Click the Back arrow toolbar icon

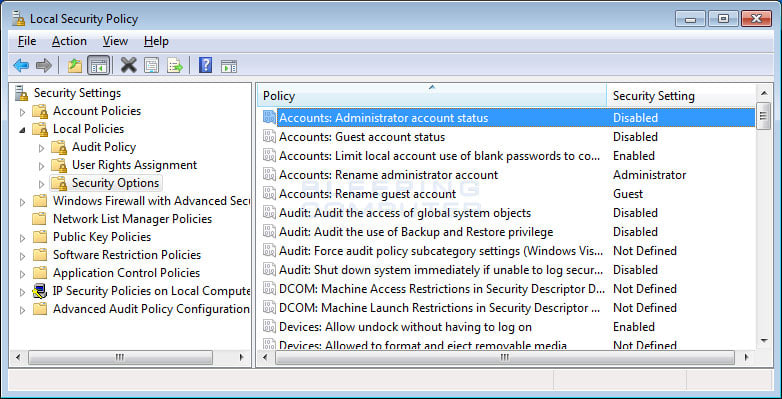(21, 65)
